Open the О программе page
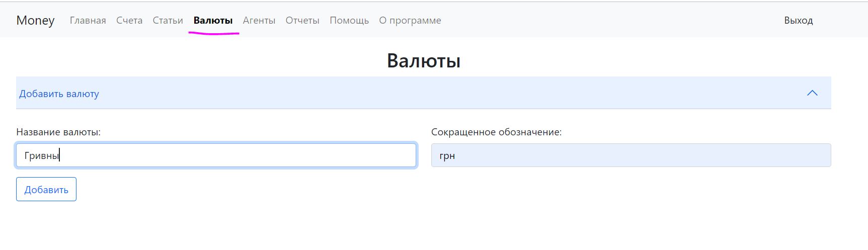 coord(410,21)
